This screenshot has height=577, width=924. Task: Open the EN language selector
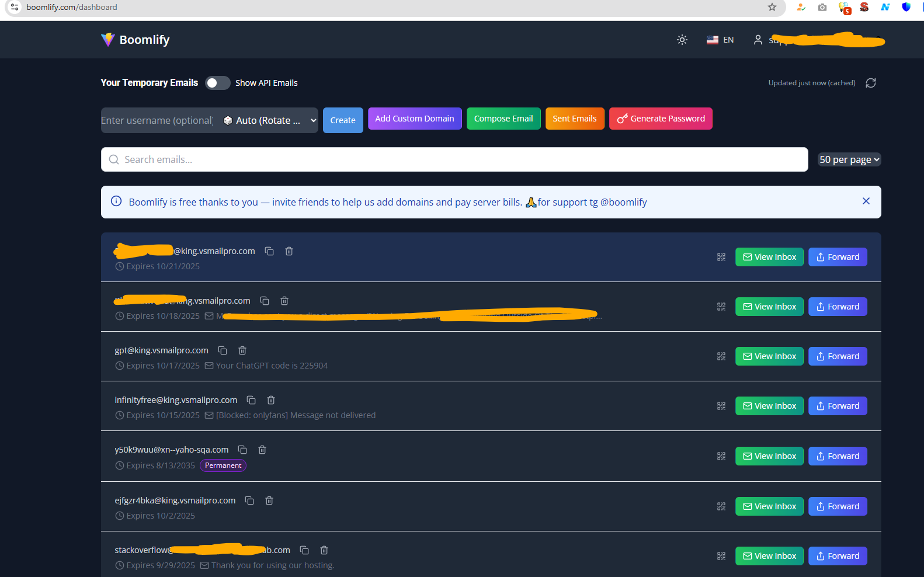tap(720, 40)
